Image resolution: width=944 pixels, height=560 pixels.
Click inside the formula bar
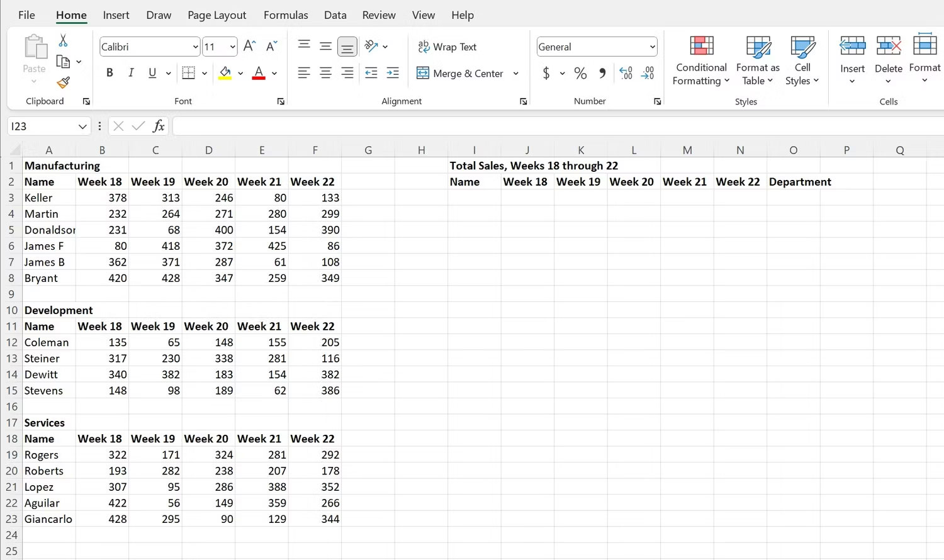point(441,126)
